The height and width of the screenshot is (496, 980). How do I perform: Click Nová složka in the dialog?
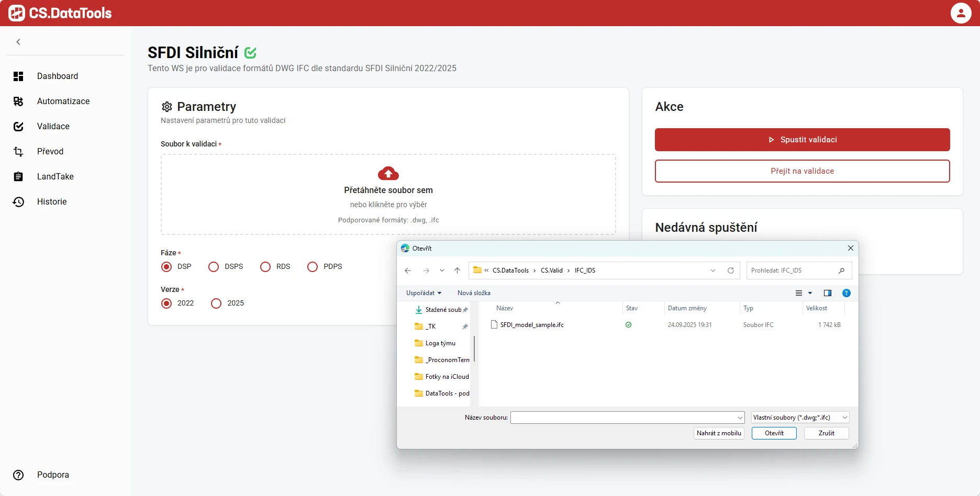473,293
